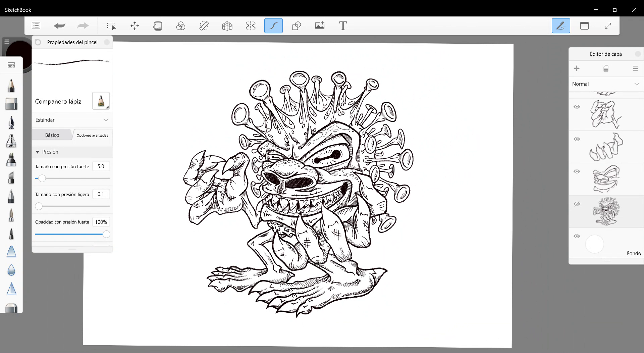Image resolution: width=644 pixels, height=353 pixels.
Task: Open the Perspective guides tool
Action: click(x=227, y=26)
